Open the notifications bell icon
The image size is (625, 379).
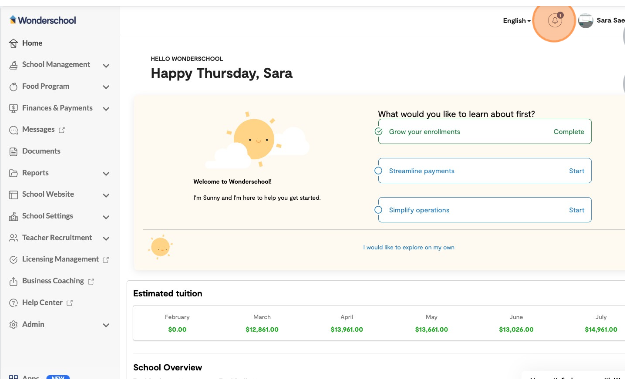click(x=554, y=20)
